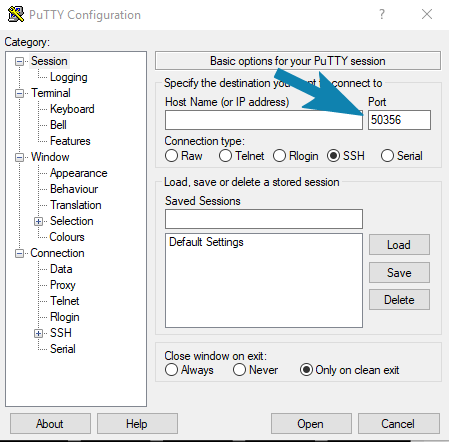Image resolution: width=449 pixels, height=442 pixels.
Task: Open the Telnet category in tree
Action: click(65, 301)
